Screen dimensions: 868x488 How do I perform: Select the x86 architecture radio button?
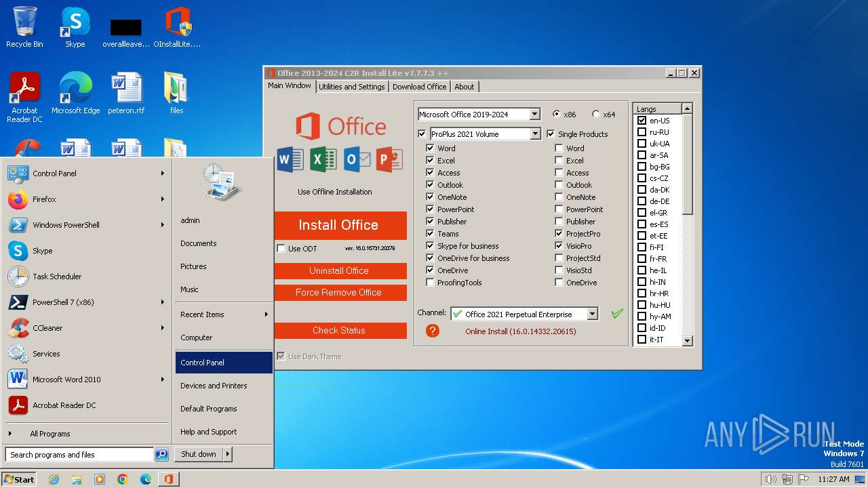click(557, 115)
